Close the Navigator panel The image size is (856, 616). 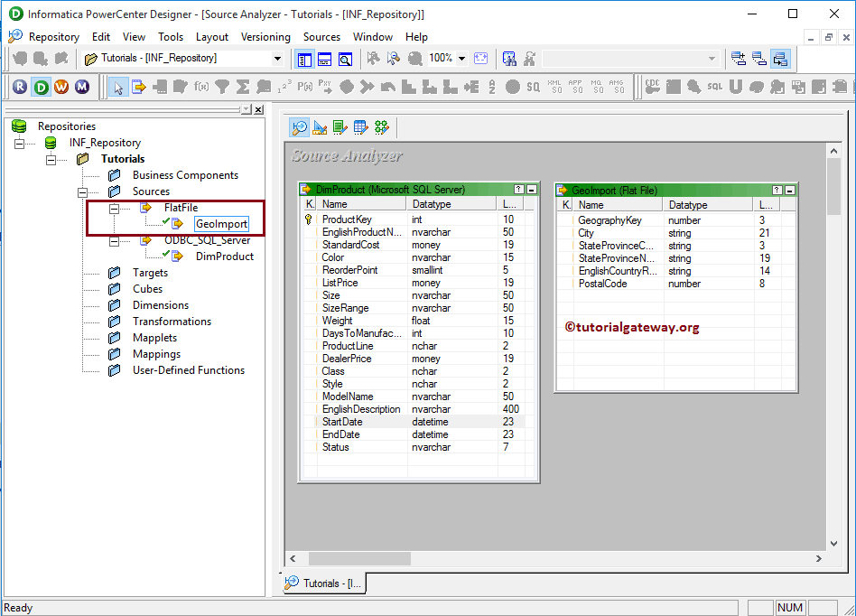259,110
